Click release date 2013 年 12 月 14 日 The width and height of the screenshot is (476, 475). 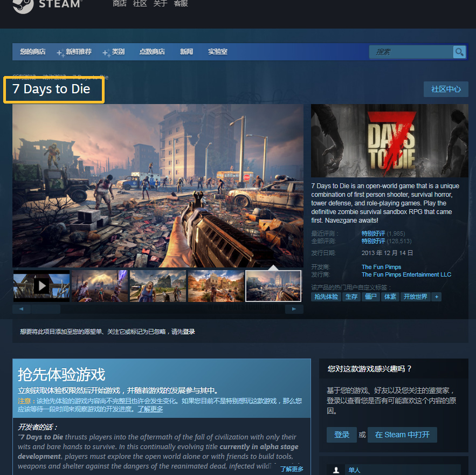click(x=387, y=253)
